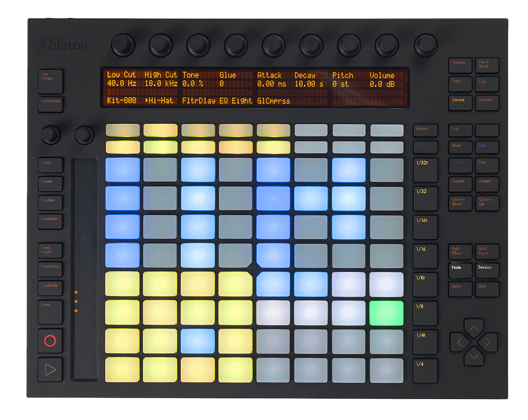Screen dimensions: 528x420
Task: Choose the 1/4t repeat rate button
Action: (425, 343)
